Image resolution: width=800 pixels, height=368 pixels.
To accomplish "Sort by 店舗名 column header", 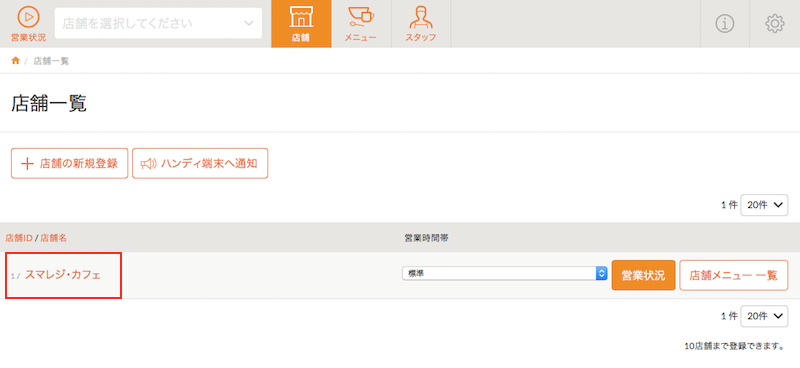I will [54, 238].
